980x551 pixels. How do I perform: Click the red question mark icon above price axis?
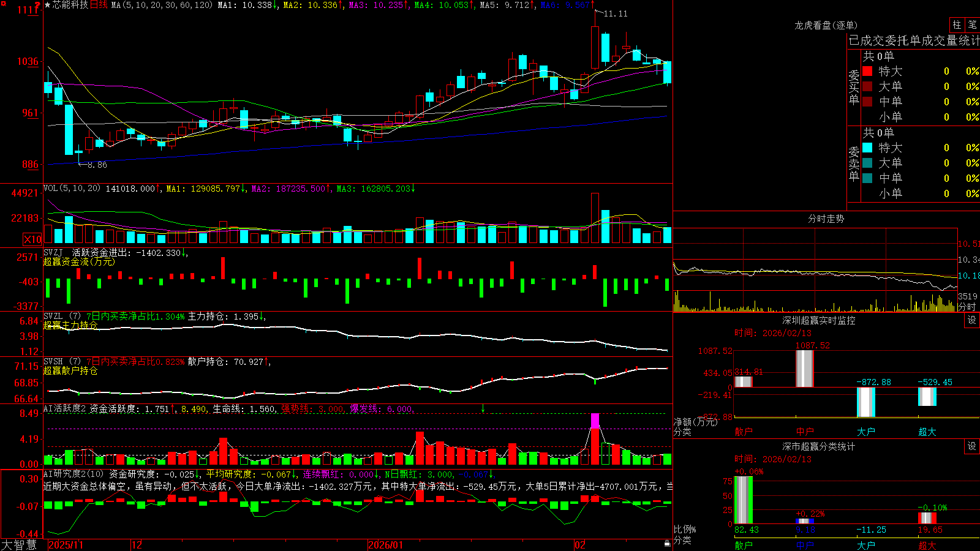(x=37, y=5)
